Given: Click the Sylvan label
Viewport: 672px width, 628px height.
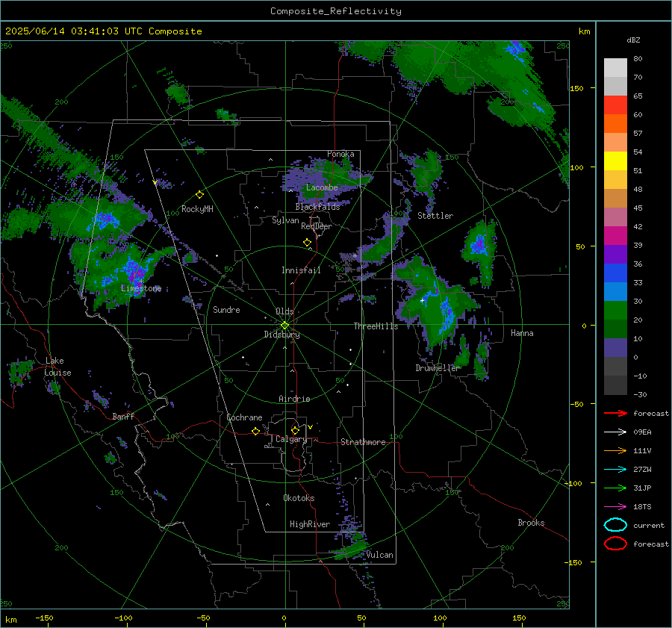Looking at the screenshot, I should tap(285, 220).
